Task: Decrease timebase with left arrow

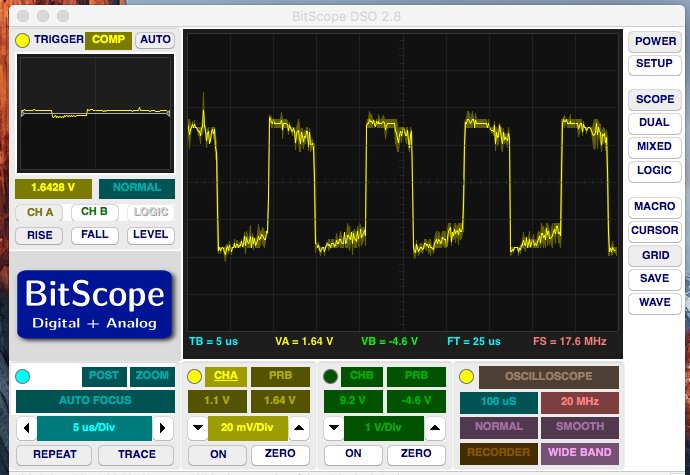Action: 26,428
